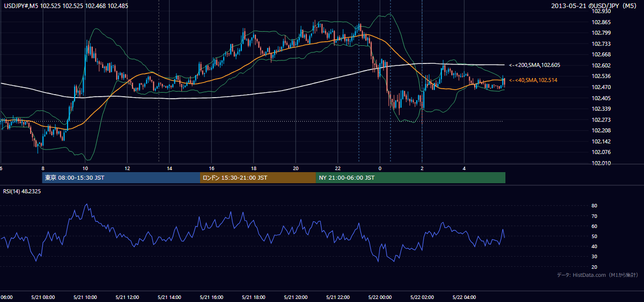Click price axis value 102.602
Screen dimensions: 644x302
(x=601, y=65)
